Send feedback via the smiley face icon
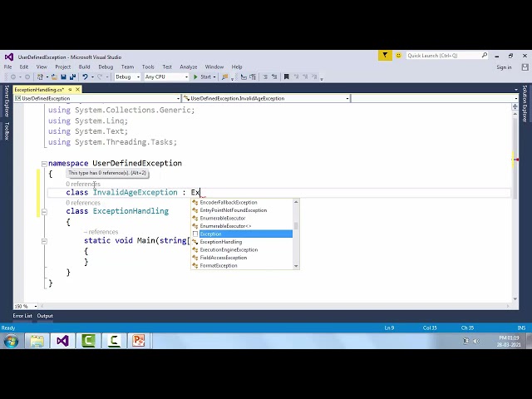The image size is (532, 399). [x=399, y=56]
